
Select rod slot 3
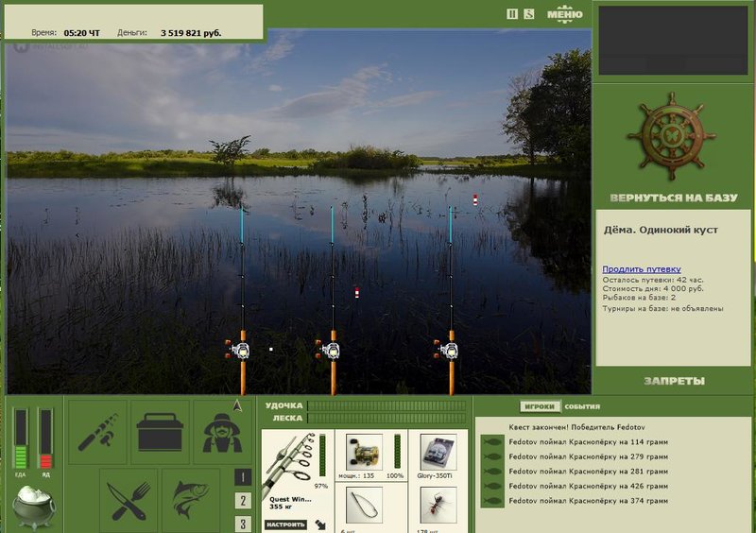coord(243,524)
